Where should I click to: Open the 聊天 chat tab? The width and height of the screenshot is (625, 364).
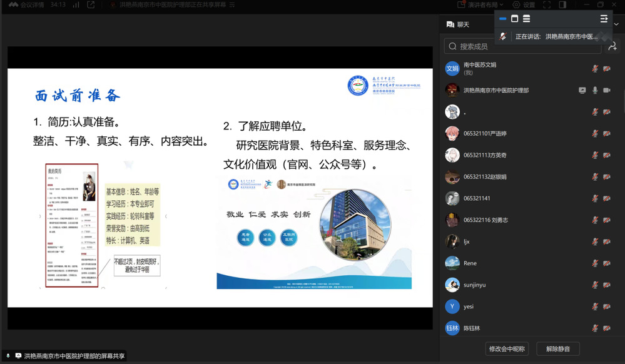coord(457,24)
